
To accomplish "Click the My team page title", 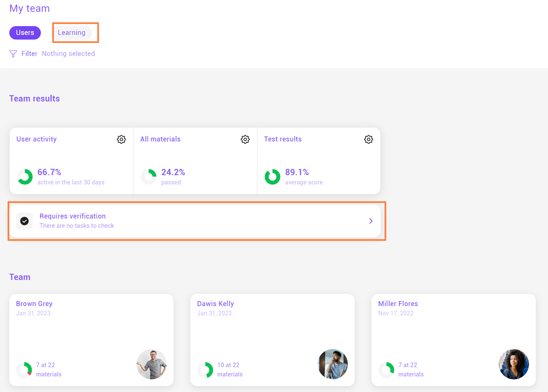I will point(29,8).
